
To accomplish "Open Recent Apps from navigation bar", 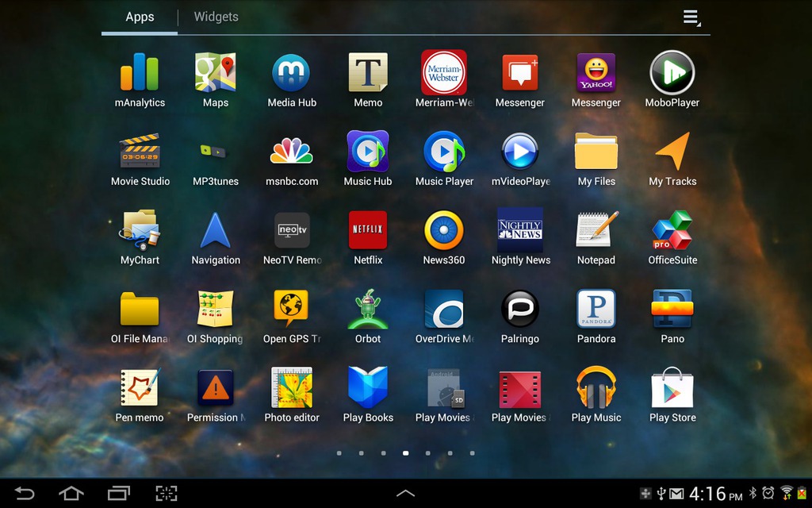I will [119, 493].
